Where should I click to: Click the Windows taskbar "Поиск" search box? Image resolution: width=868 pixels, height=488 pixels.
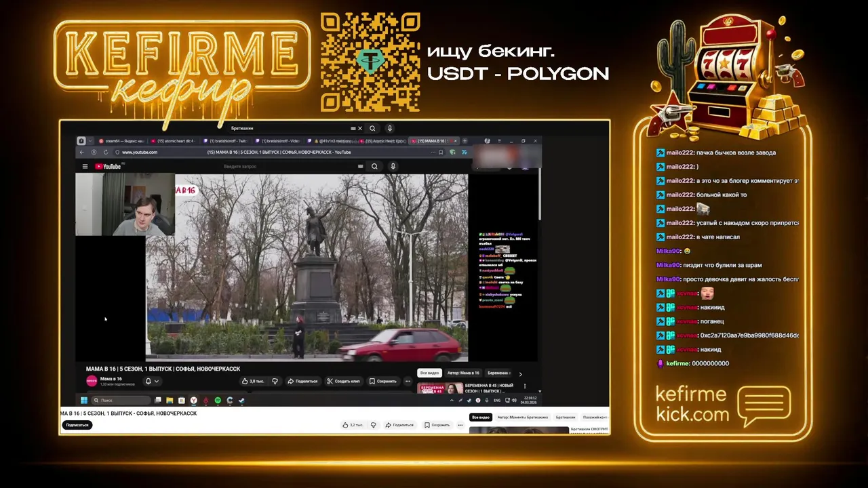(x=121, y=400)
